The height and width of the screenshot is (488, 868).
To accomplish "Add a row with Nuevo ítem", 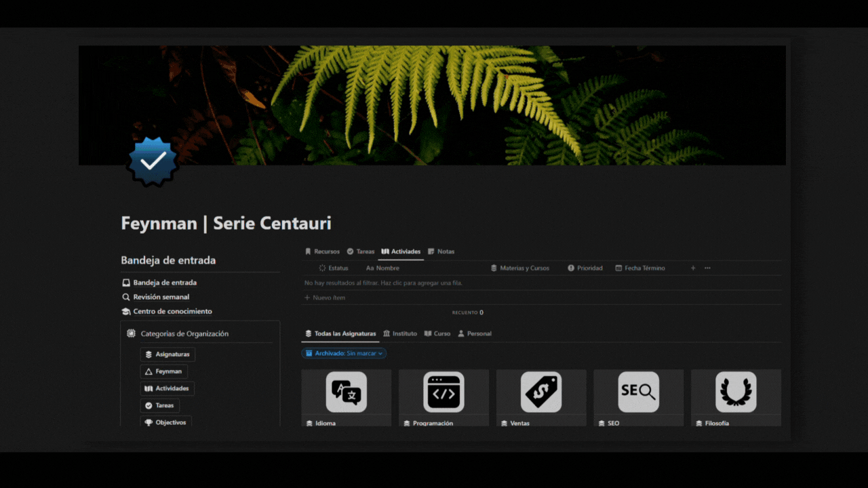I will pos(325,298).
